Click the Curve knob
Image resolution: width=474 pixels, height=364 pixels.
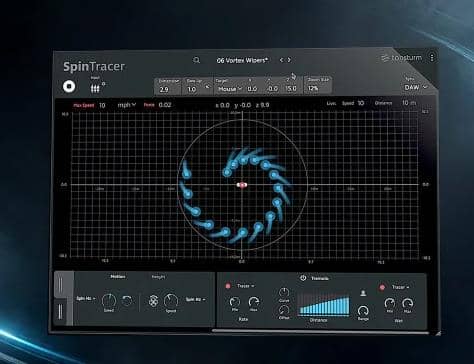tap(284, 293)
